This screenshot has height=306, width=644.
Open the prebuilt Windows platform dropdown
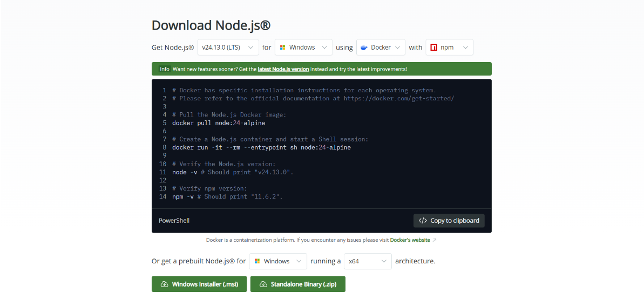tap(278, 261)
